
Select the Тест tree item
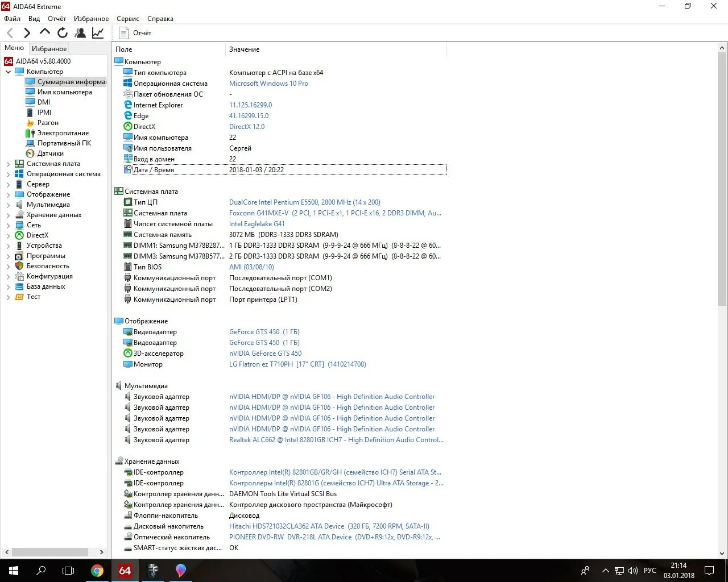[27, 297]
